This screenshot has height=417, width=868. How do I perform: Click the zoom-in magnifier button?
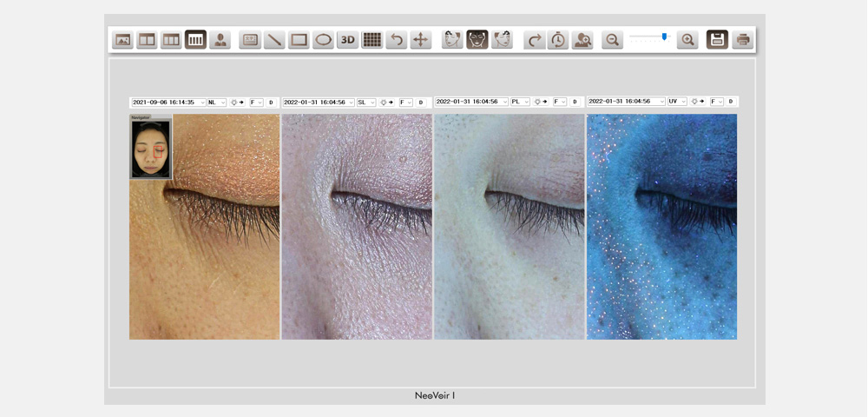tap(687, 40)
